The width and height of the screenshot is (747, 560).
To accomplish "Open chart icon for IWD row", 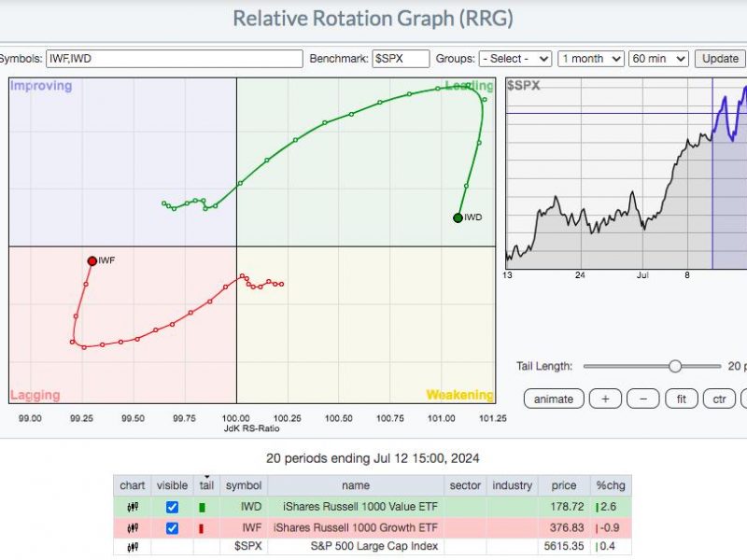I will point(133,507).
